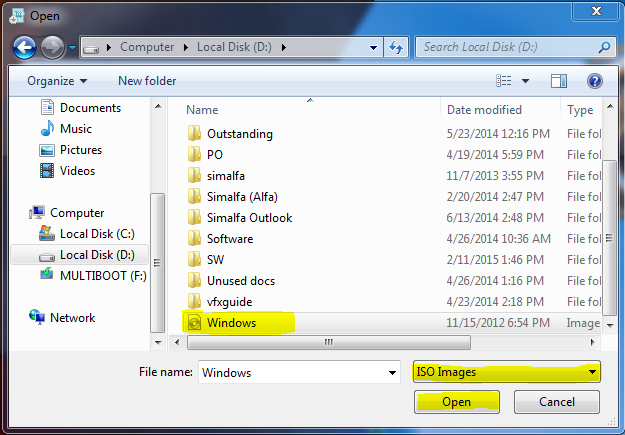Open the More view options arrow

(x=526, y=81)
